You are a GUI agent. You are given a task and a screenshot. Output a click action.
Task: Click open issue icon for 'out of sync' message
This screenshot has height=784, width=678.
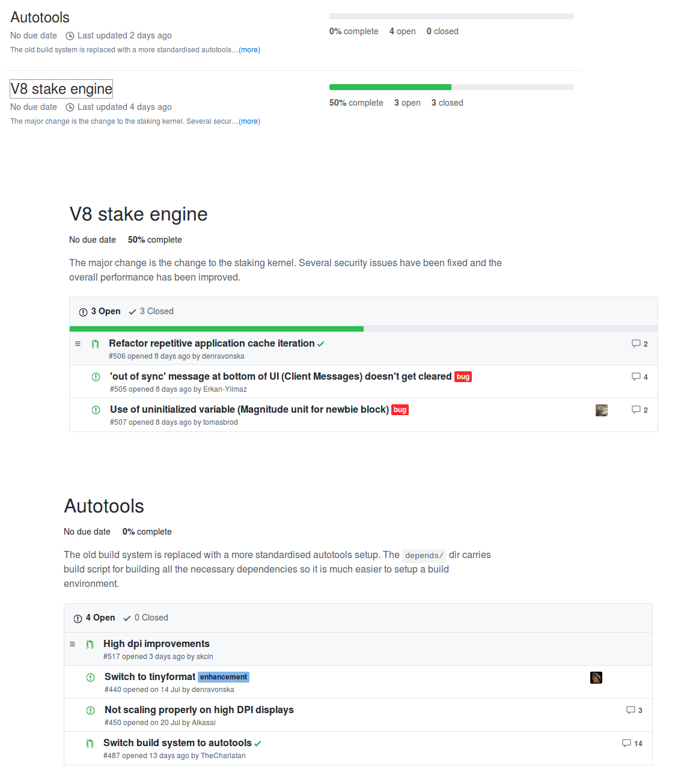[96, 377]
